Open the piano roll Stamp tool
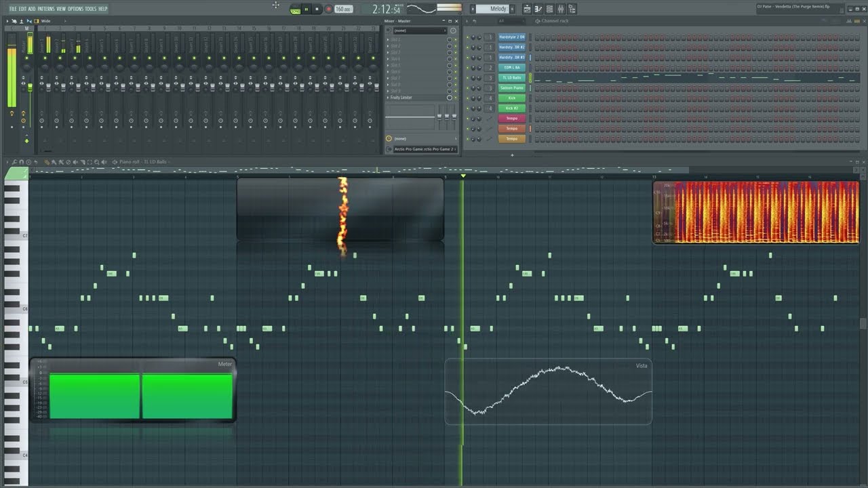This screenshot has width=868, height=488. tap(28, 162)
